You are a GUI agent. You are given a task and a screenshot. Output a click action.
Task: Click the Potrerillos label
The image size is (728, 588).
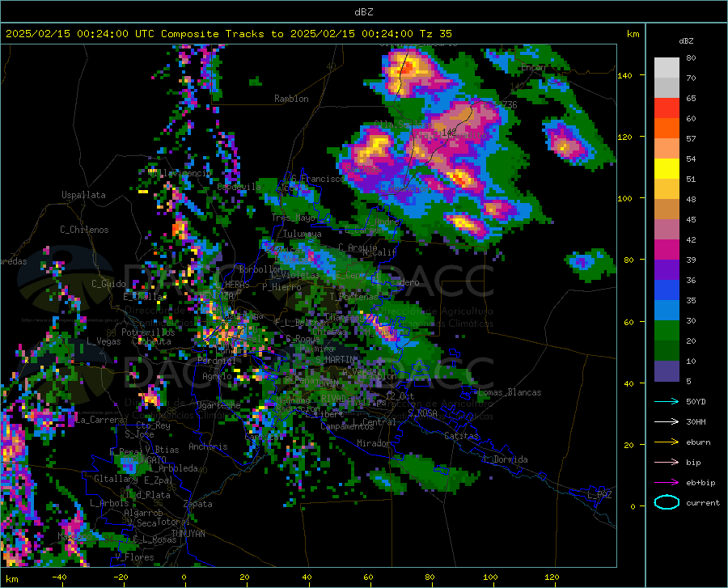(x=148, y=332)
